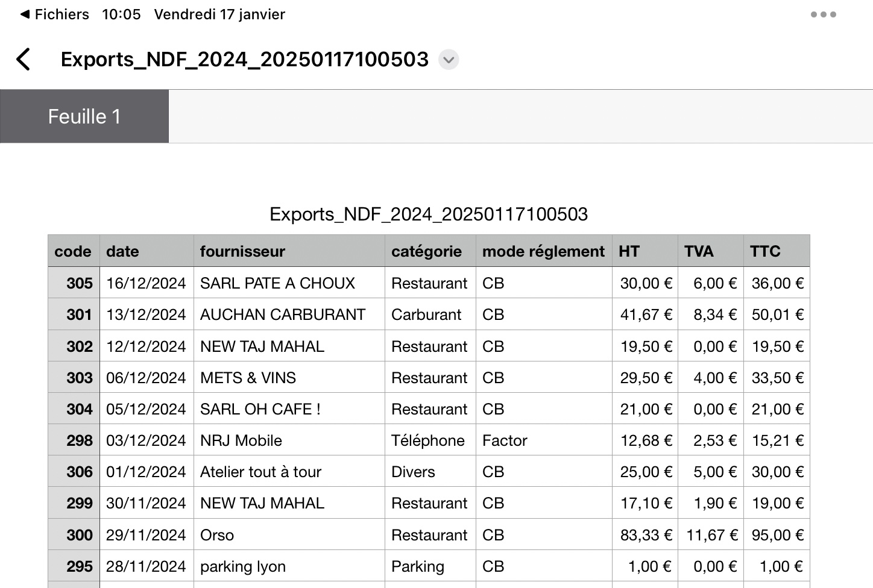Select the Atelier tout à tour cell
873x588 pixels.
click(x=289, y=472)
